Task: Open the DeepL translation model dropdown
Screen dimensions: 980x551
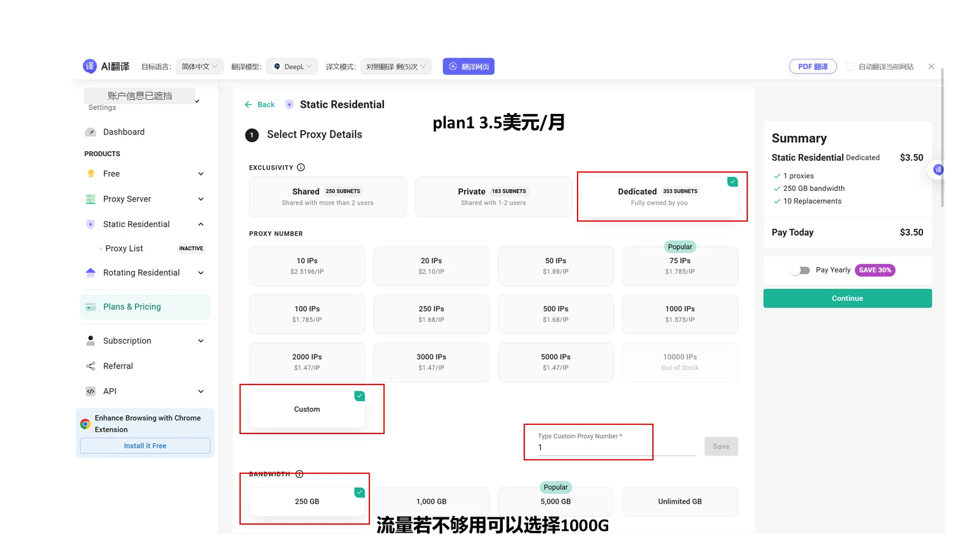Action: 293,66
